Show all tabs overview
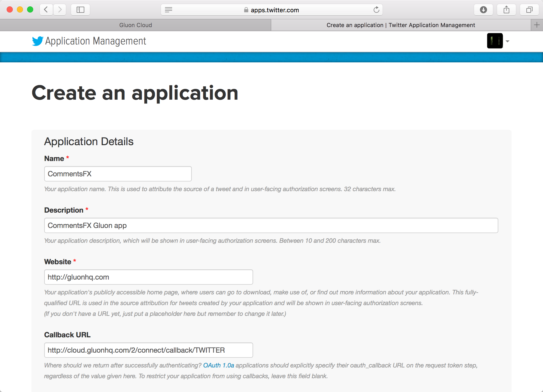Image resolution: width=543 pixels, height=392 pixels. point(529,10)
